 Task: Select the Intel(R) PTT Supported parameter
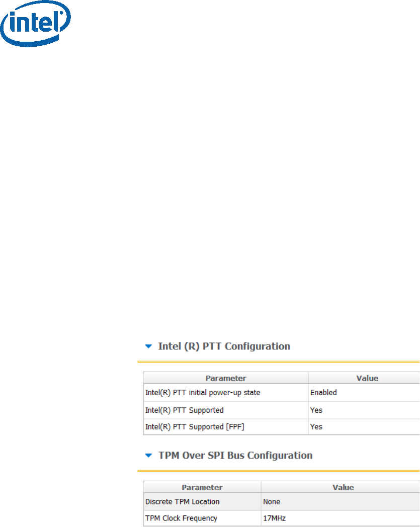pos(226,410)
